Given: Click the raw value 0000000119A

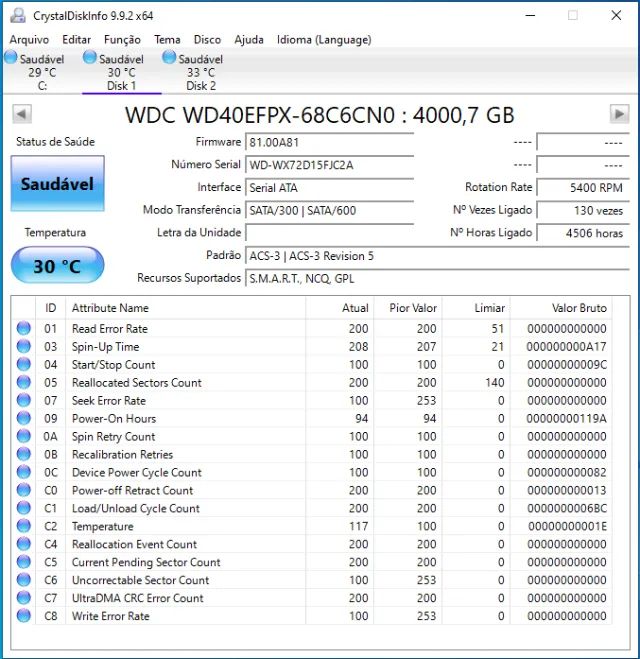Looking at the screenshot, I should 566,419.
